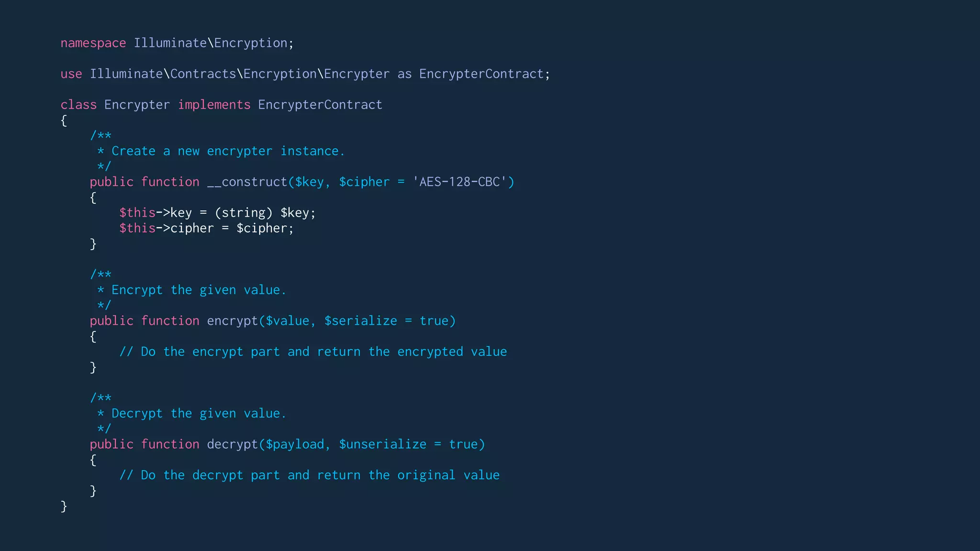Click the '$unserialize' parameter
The image size is (980, 551).
(x=383, y=444)
